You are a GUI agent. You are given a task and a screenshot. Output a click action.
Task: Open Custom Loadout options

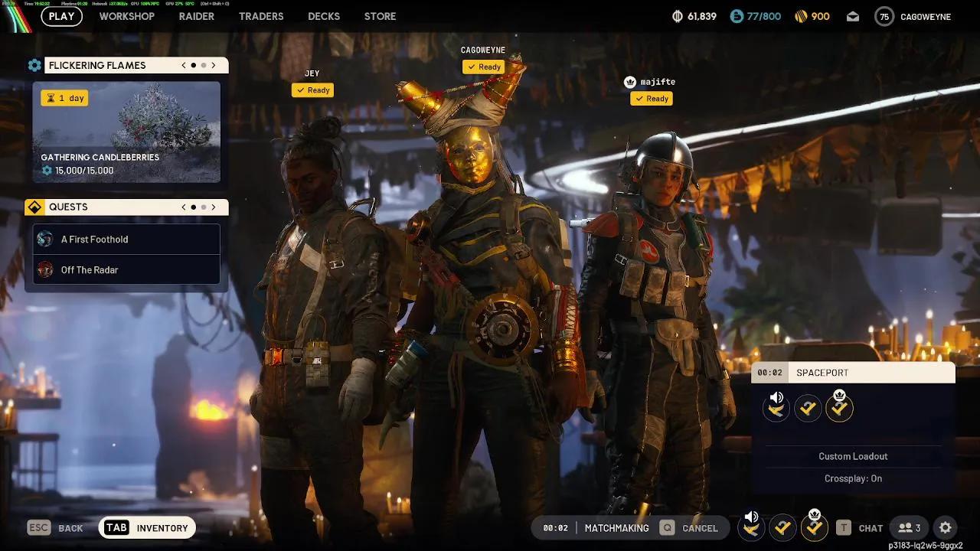853,456
